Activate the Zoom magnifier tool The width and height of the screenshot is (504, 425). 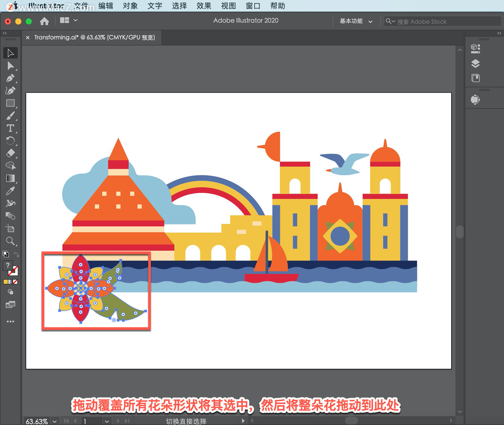coord(10,241)
